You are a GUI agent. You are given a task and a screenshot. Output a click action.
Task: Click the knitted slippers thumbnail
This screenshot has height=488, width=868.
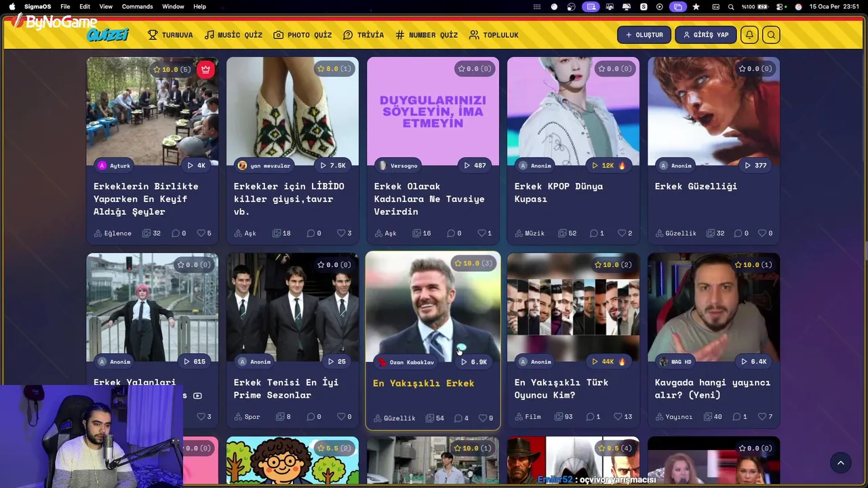[292, 110]
